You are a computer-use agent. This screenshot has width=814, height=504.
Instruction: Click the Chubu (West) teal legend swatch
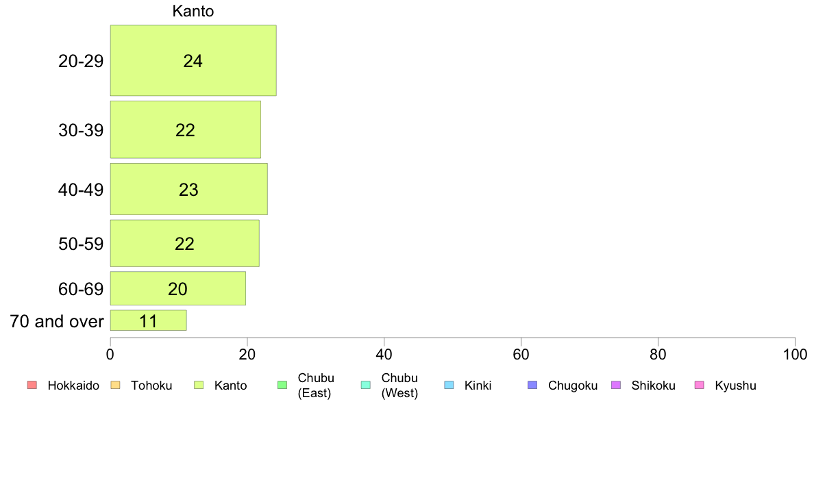(366, 385)
